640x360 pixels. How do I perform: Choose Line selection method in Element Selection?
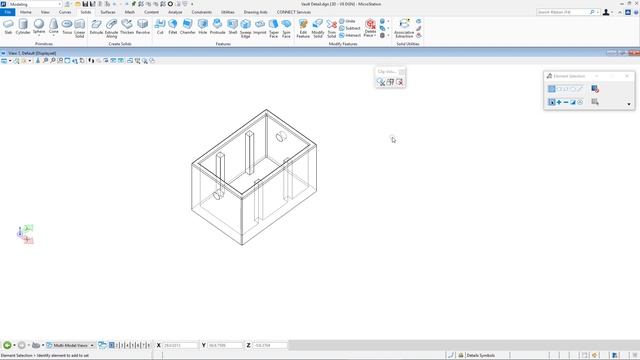[x=580, y=89]
